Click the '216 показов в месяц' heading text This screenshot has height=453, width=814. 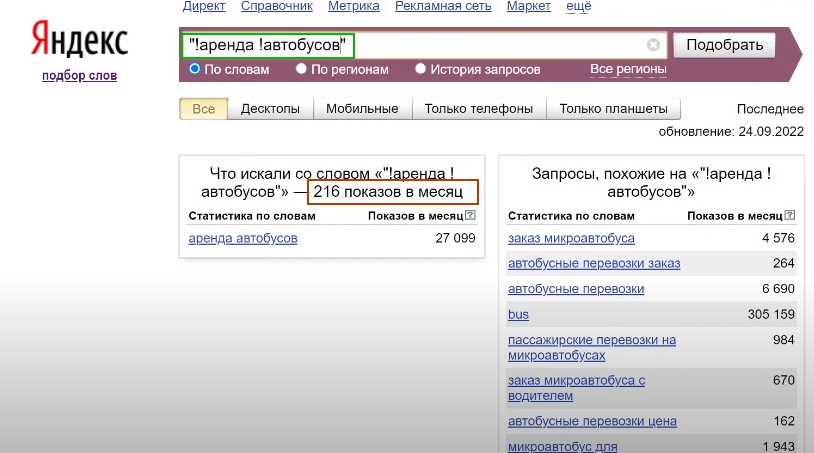[388, 192]
